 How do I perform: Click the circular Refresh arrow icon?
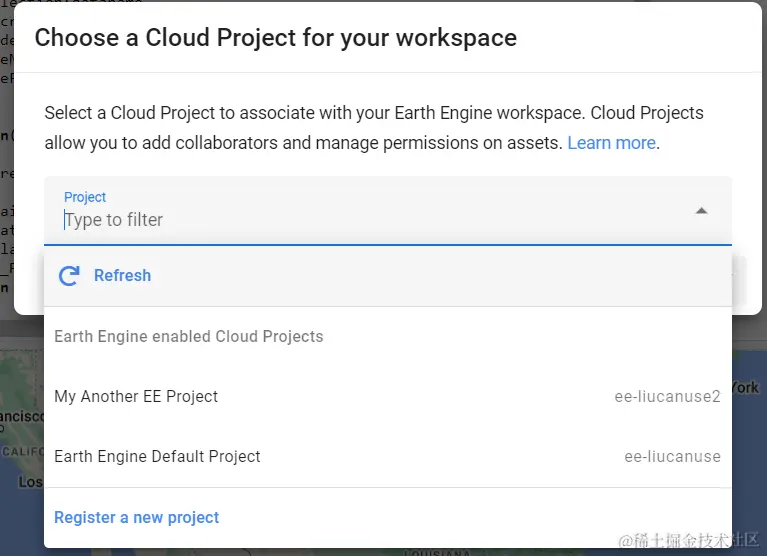click(x=69, y=276)
